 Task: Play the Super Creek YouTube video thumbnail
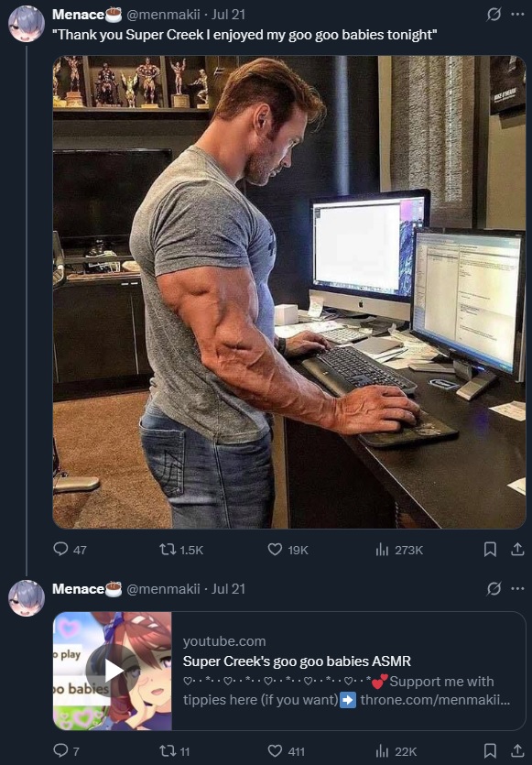[x=113, y=671]
